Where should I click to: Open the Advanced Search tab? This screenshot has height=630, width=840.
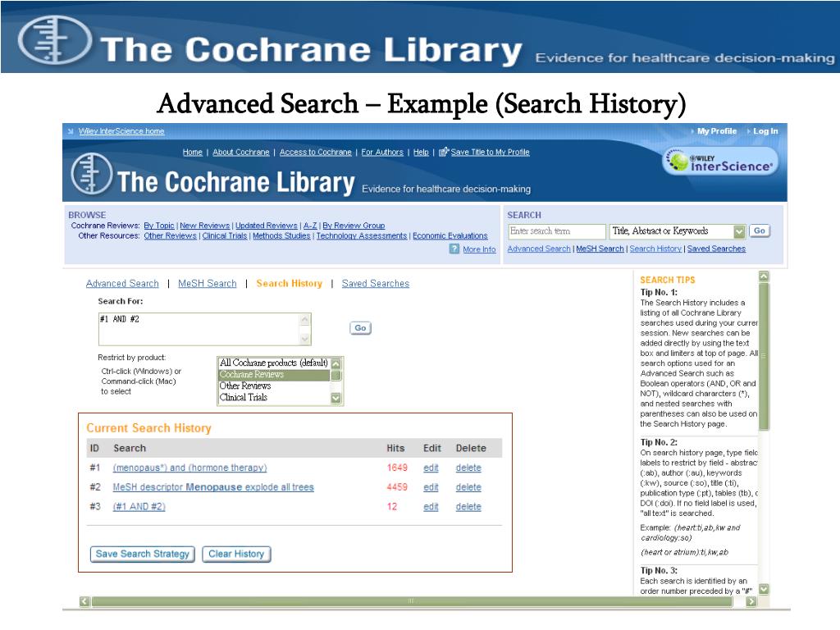(x=122, y=283)
